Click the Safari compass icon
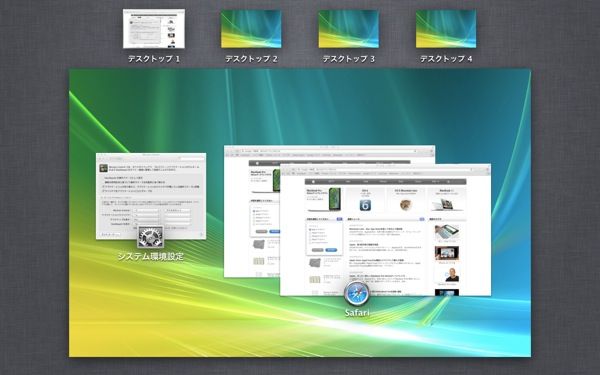The image size is (600, 375). click(357, 294)
